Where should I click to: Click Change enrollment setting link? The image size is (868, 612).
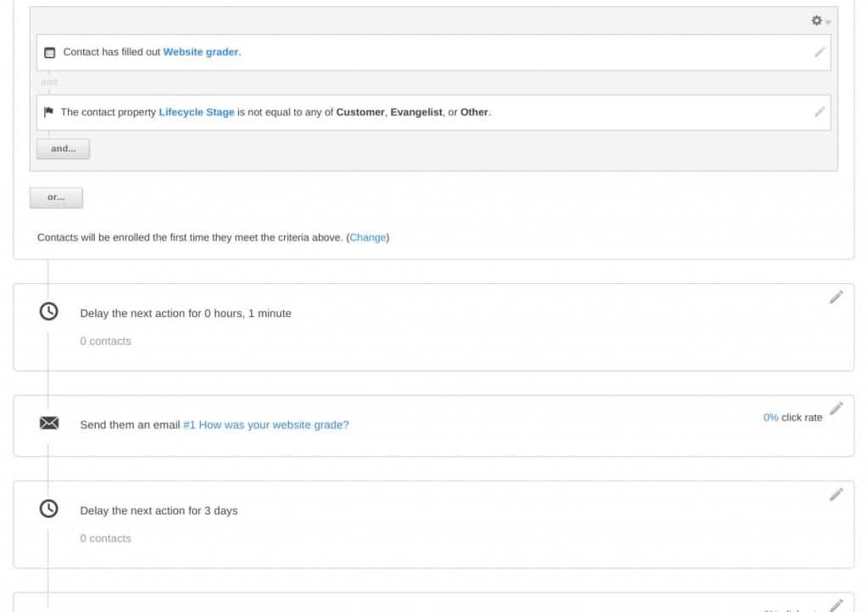368,237
